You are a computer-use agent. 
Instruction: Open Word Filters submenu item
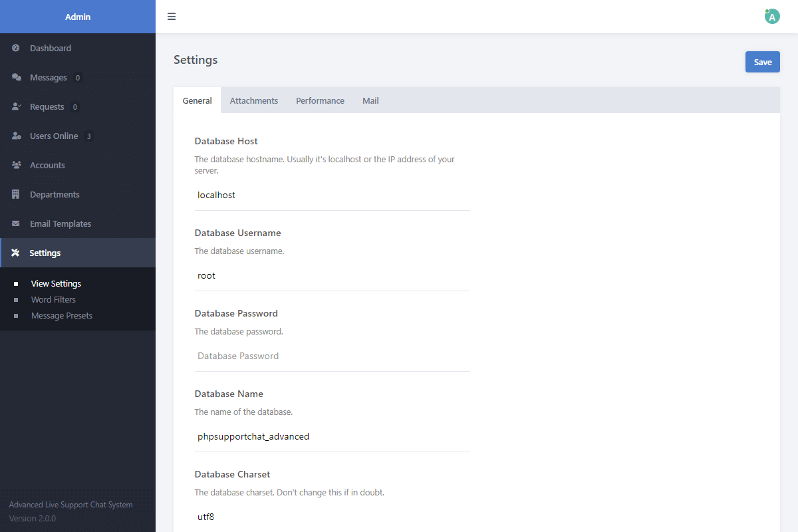click(53, 299)
